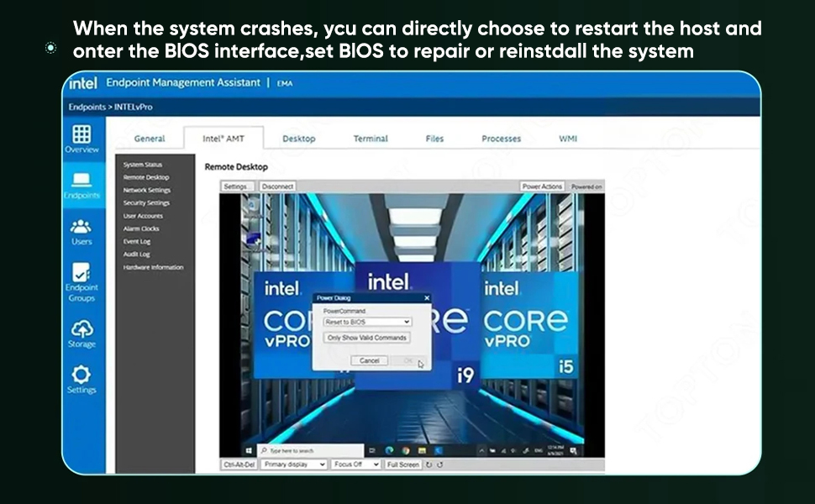This screenshot has height=504, width=815.
Task: Expand the PowerCommand Reset to BIOS dropdown
Action: click(367, 322)
